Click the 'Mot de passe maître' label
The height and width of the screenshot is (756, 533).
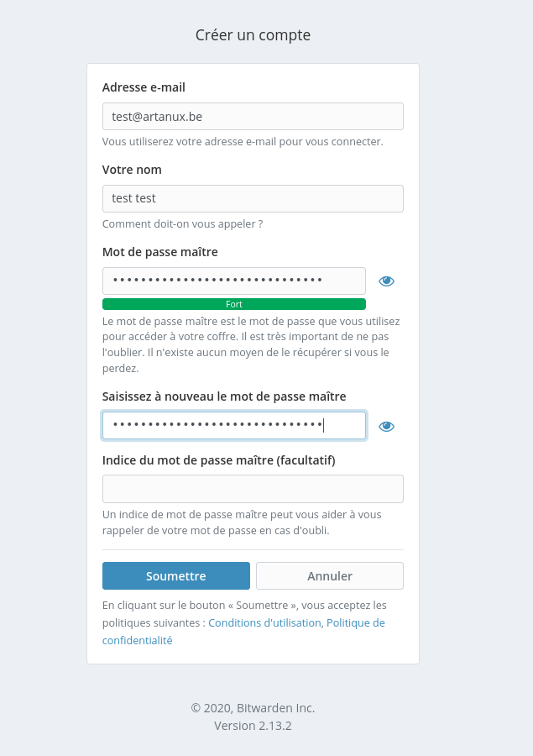pyautogui.click(x=160, y=252)
